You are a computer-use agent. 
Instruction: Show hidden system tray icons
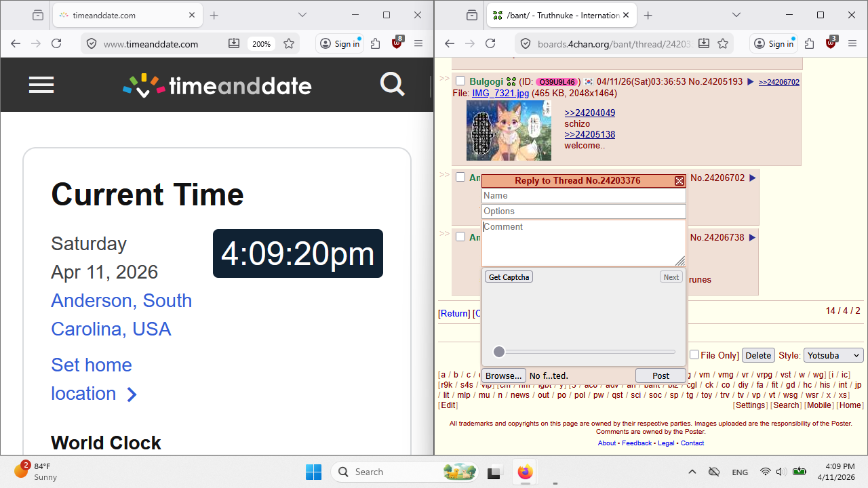[692, 472]
